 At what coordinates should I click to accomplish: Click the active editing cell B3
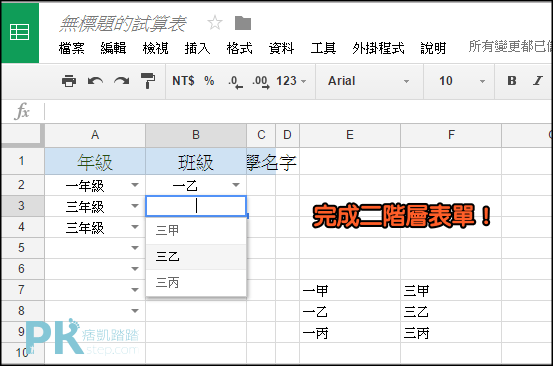tap(196, 206)
